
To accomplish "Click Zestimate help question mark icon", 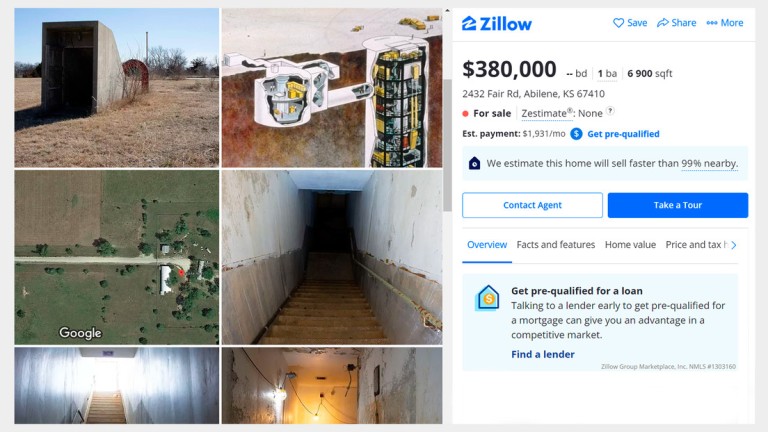I will click(x=610, y=111).
